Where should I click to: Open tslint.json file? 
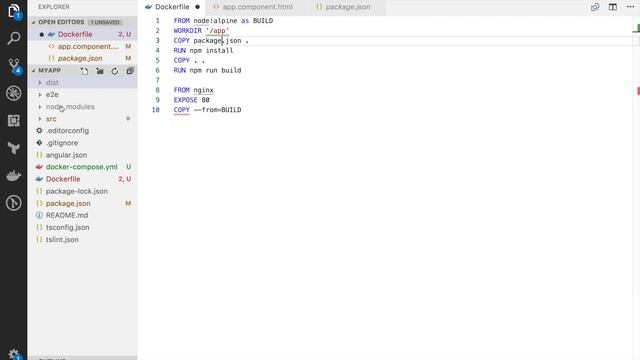point(83,240)
